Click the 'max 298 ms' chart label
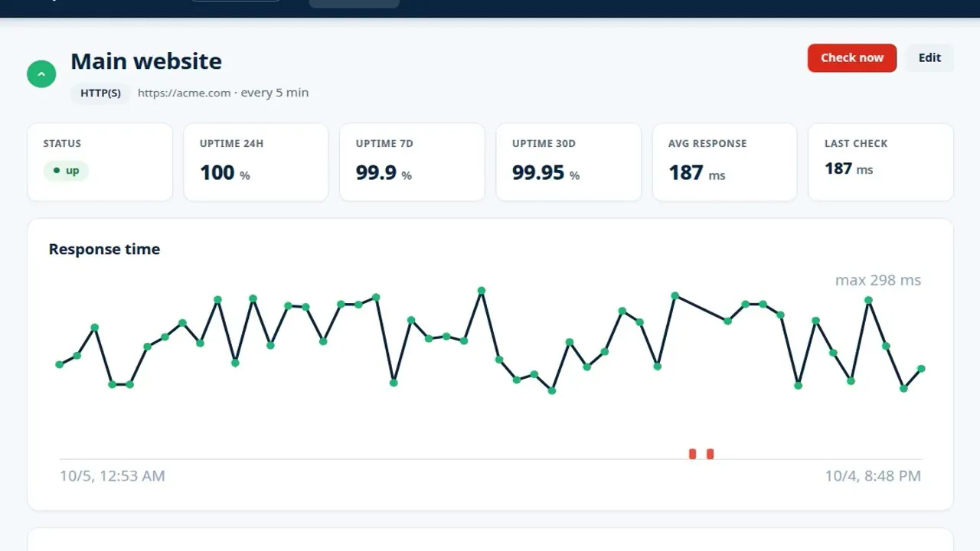 click(878, 280)
